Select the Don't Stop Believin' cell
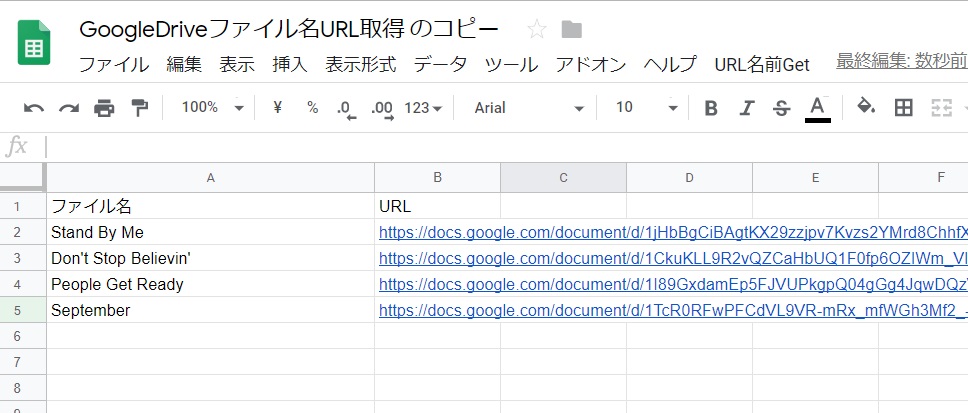Viewport: 968px width, 413px height. pyautogui.click(x=211, y=258)
